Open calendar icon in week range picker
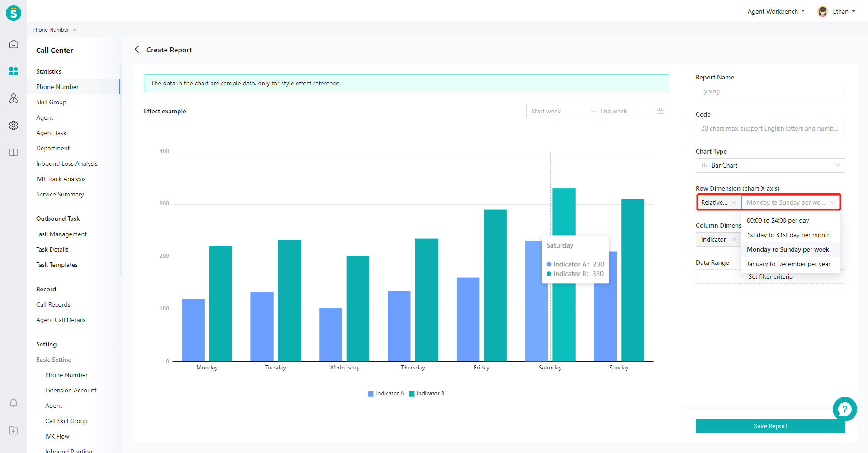Viewport: 868px width, 453px height. point(660,111)
